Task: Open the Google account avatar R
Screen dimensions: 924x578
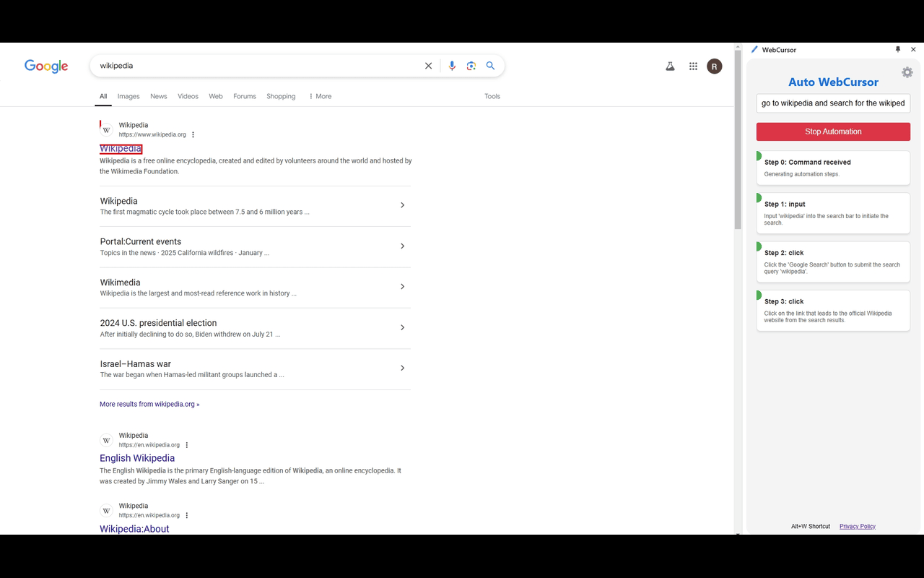Action: coord(714,66)
